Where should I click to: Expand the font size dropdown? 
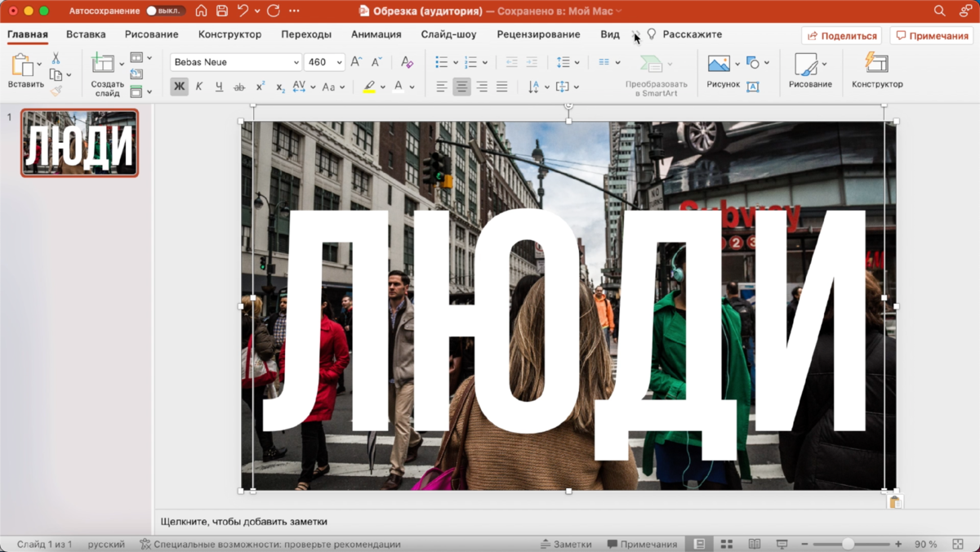[x=338, y=63]
